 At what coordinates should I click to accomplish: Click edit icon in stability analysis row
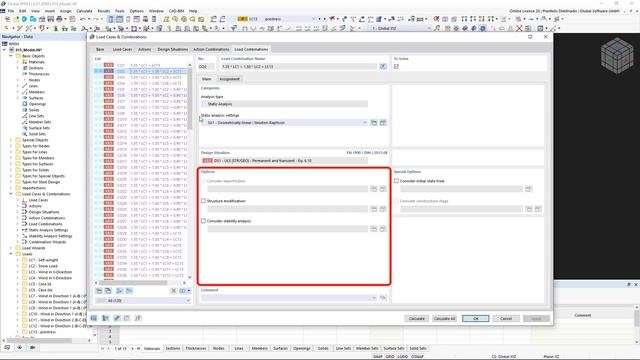pyautogui.click(x=383, y=229)
